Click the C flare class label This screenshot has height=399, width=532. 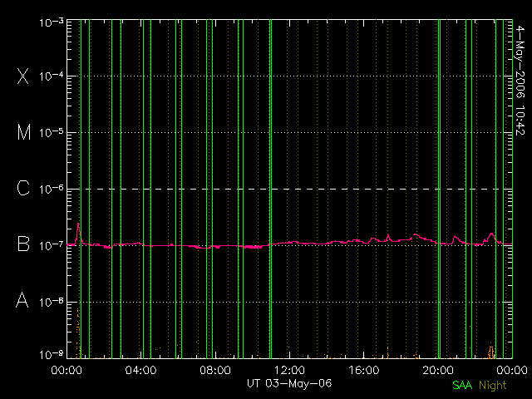tap(23, 188)
